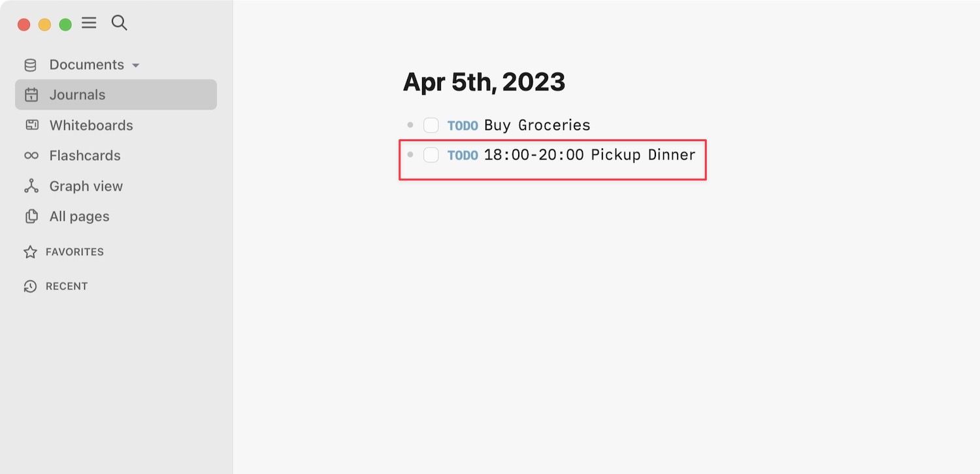Check the Pickup Dinner checkbox
Image resolution: width=980 pixels, height=474 pixels.
click(x=431, y=155)
